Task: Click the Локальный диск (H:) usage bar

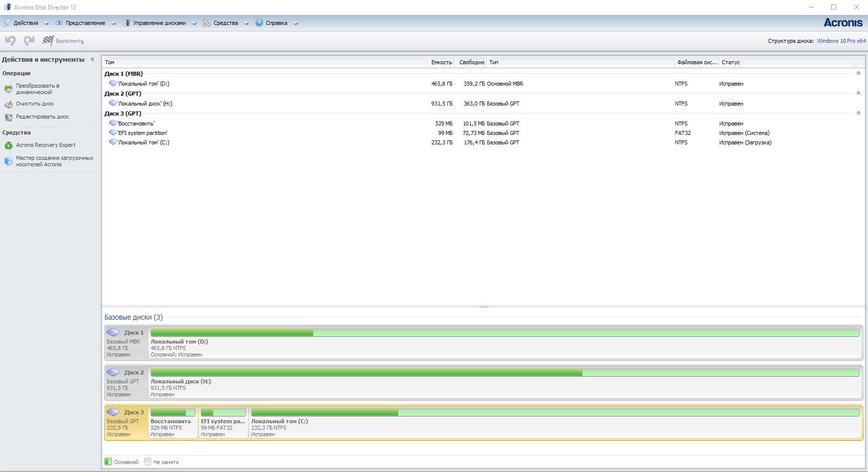Action: tap(505, 372)
